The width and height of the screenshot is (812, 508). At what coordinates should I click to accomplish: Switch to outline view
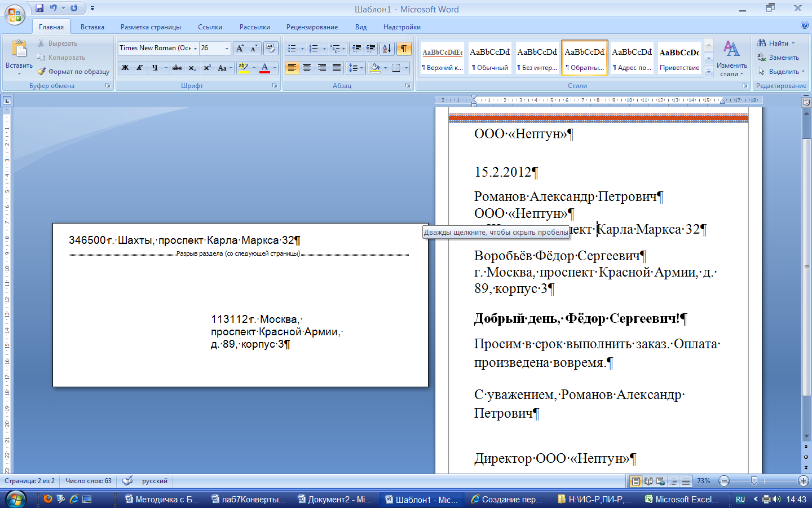click(673, 481)
